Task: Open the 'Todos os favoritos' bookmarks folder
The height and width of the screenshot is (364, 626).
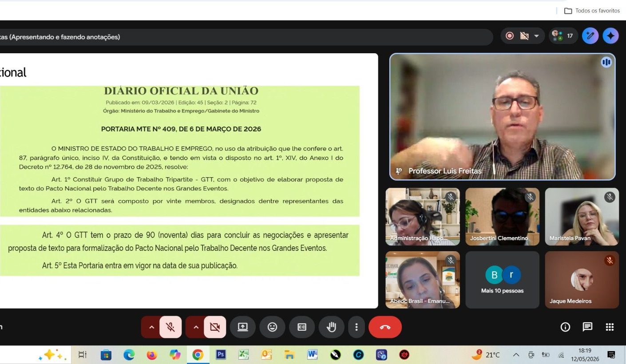Action: 592,11
